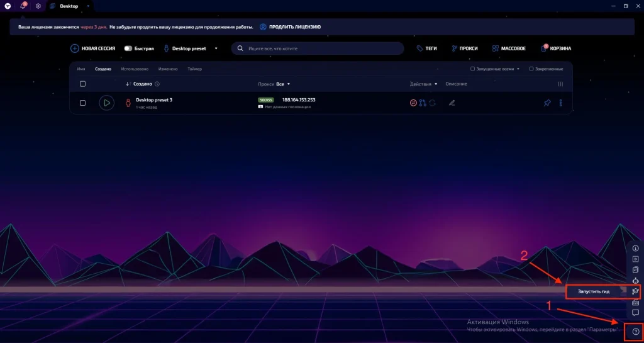Sort by the Использовано tab
The image size is (644, 343).
tap(135, 69)
